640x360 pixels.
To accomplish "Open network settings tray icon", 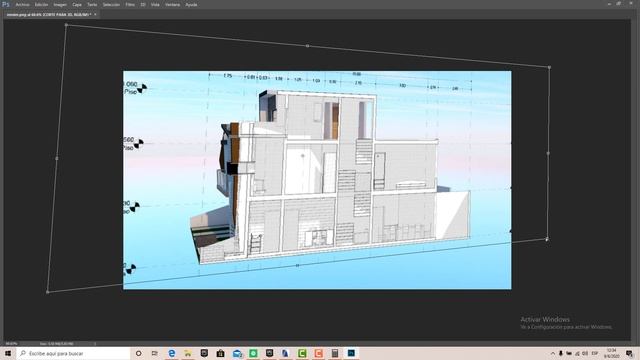I will (x=577, y=353).
